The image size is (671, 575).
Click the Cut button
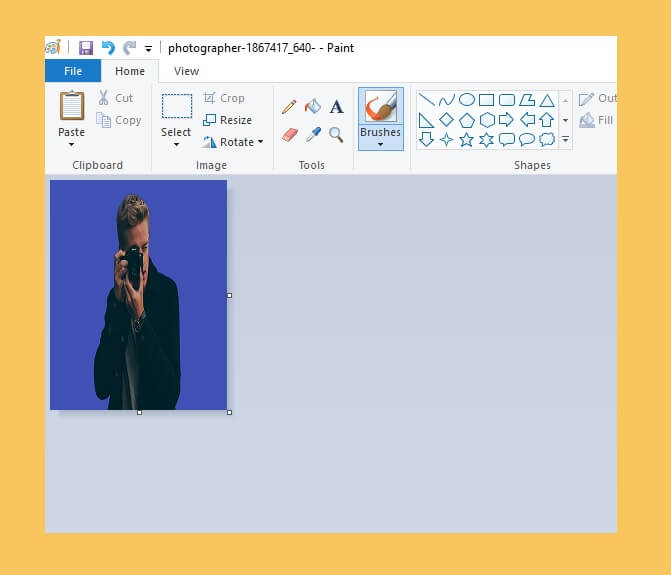[116, 98]
